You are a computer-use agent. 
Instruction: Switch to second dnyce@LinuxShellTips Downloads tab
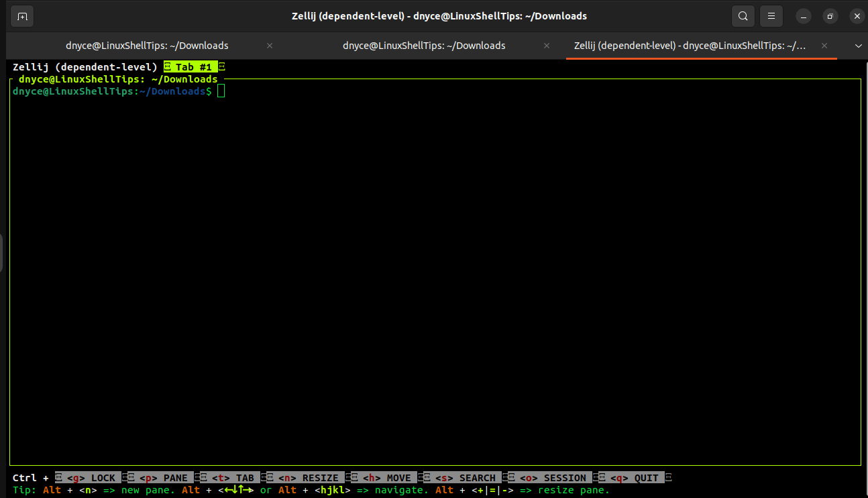pyautogui.click(x=424, y=46)
